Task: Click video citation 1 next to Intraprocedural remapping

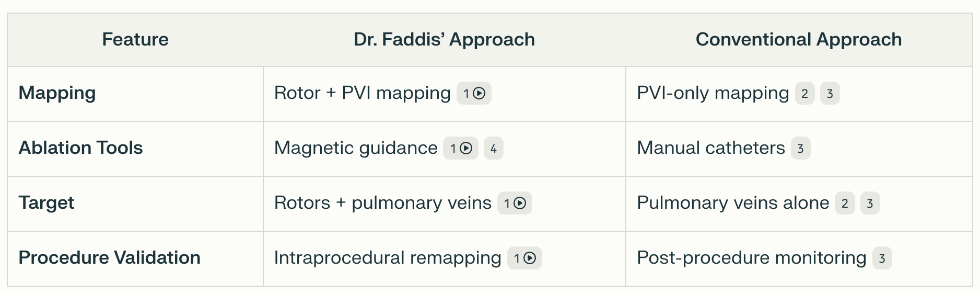Action: [x=524, y=258]
